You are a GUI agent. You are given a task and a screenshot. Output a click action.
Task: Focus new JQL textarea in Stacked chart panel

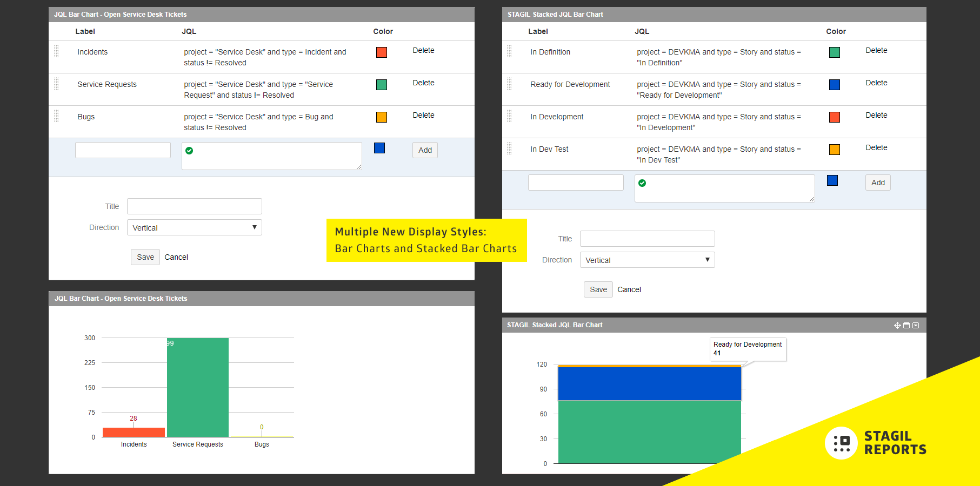[725, 188]
